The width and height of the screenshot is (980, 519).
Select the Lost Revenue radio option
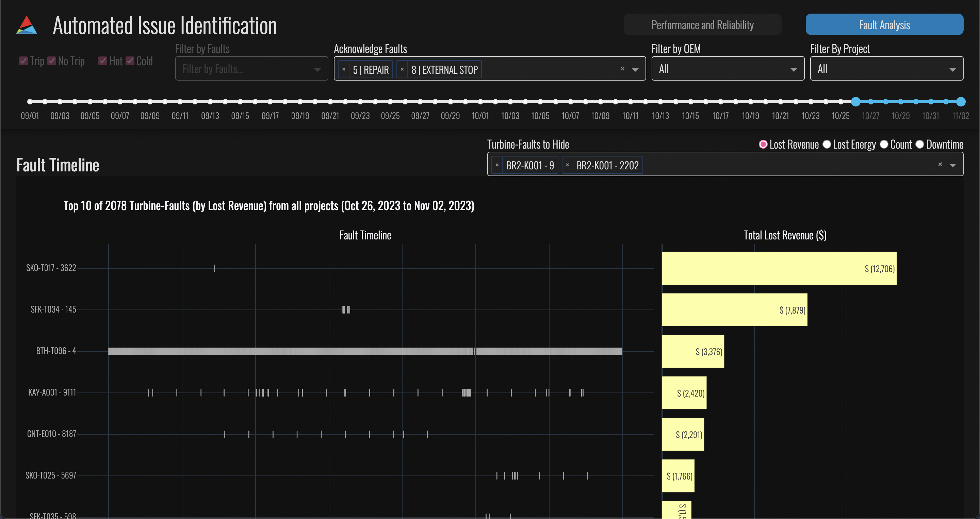coord(763,145)
